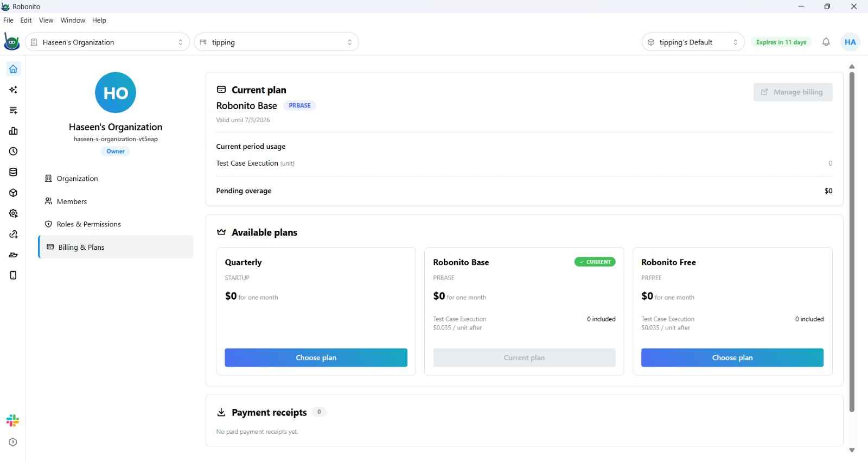Click the PRFREE code in Robonito Free card
The width and height of the screenshot is (868, 461).
[652, 277]
